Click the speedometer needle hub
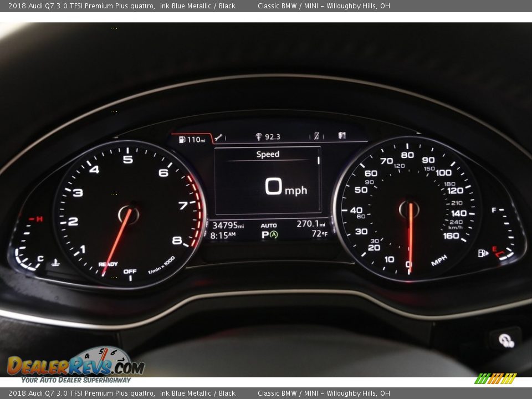The image size is (532, 399). (409, 209)
